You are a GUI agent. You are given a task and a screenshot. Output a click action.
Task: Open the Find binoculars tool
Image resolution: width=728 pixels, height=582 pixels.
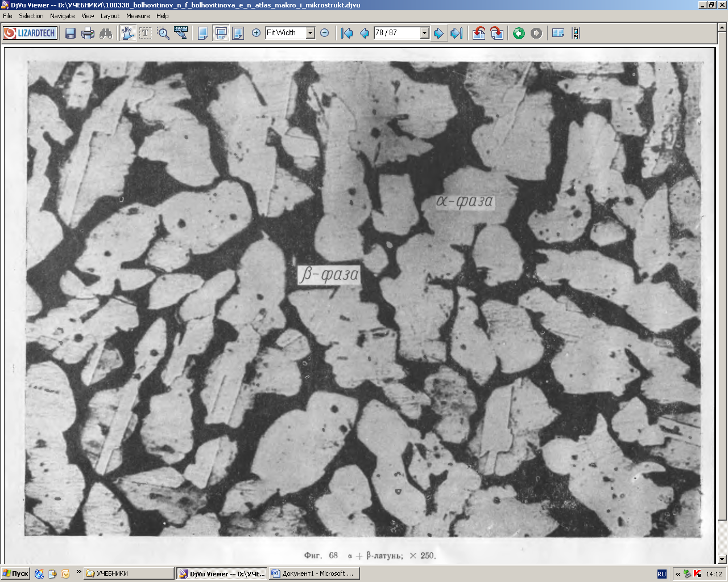(106, 33)
